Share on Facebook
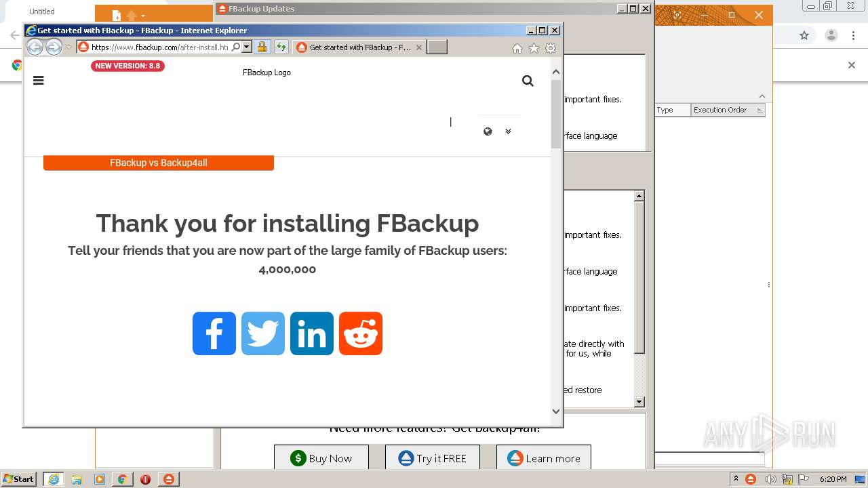Image resolution: width=868 pixels, height=488 pixels. point(214,333)
